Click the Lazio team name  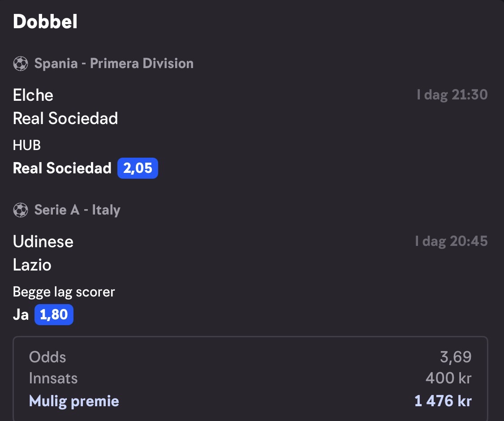click(x=32, y=265)
